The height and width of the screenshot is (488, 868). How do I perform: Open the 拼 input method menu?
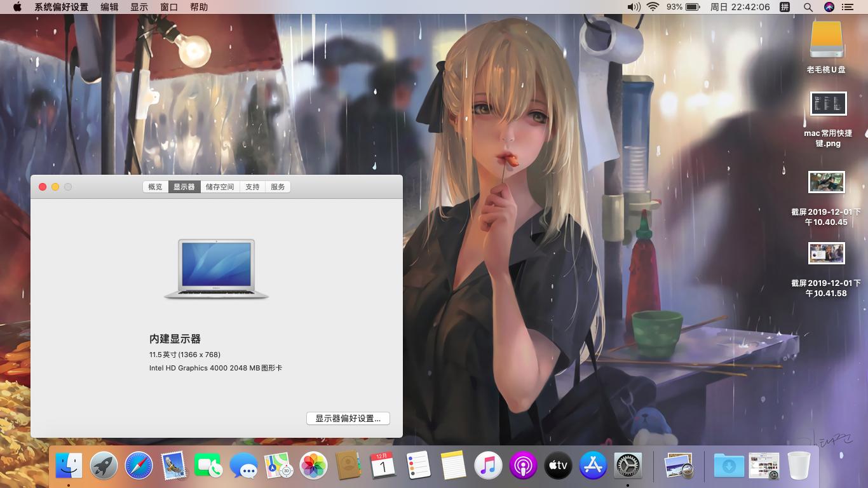click(x=785, y=7)
